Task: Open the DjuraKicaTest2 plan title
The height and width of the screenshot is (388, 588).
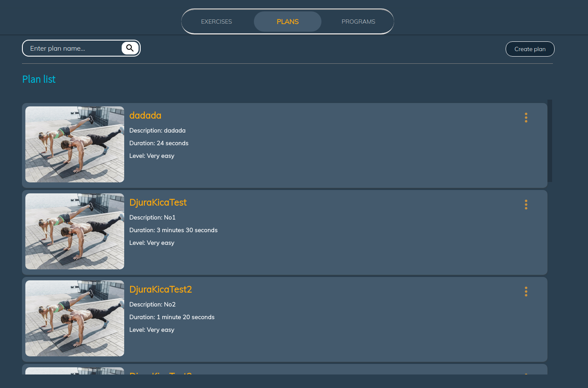Action: [161, 289]
